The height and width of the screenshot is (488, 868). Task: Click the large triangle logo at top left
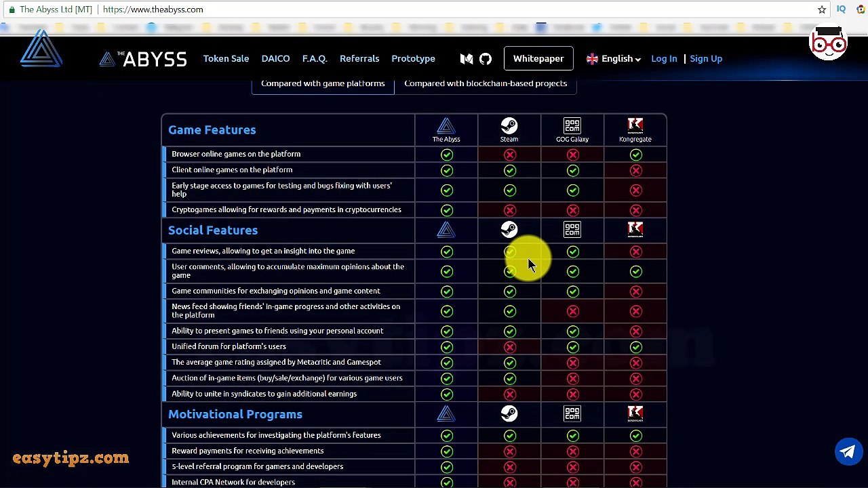[41, 49]
